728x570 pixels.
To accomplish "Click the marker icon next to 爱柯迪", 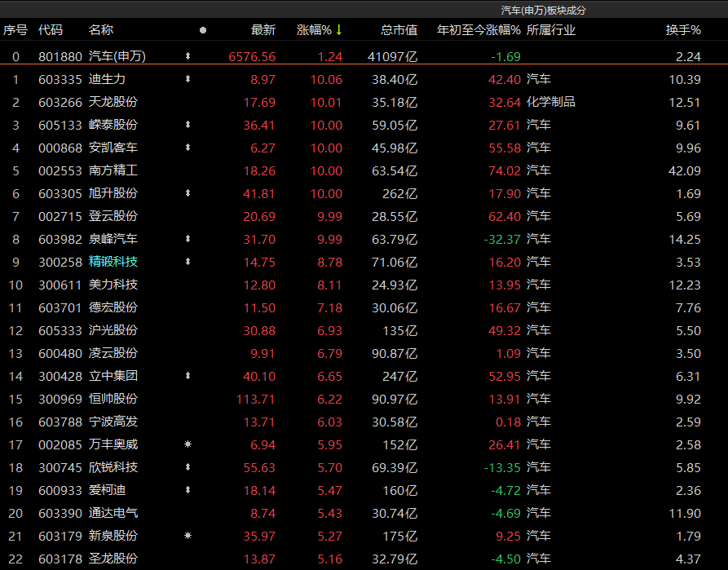I will [x=188, y=489].
